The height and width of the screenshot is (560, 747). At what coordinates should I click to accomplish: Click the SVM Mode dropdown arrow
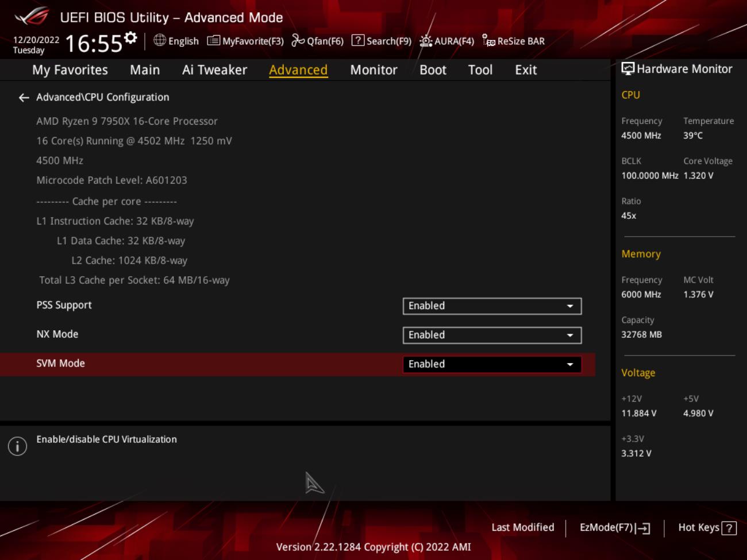570,365
